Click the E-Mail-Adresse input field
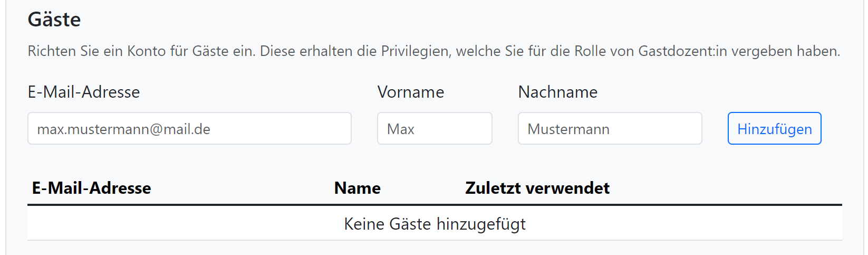The width and height of the screenshot is (868, 255). [x=189, y=128]
